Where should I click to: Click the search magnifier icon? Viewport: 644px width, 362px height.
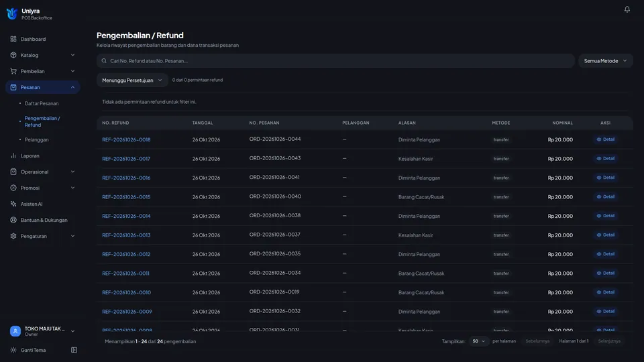coord(104,61)
